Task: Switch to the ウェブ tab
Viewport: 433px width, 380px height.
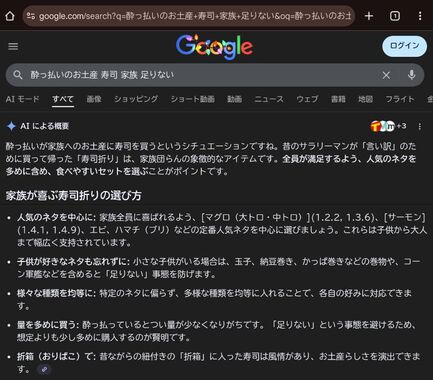Action: (307, 99)
